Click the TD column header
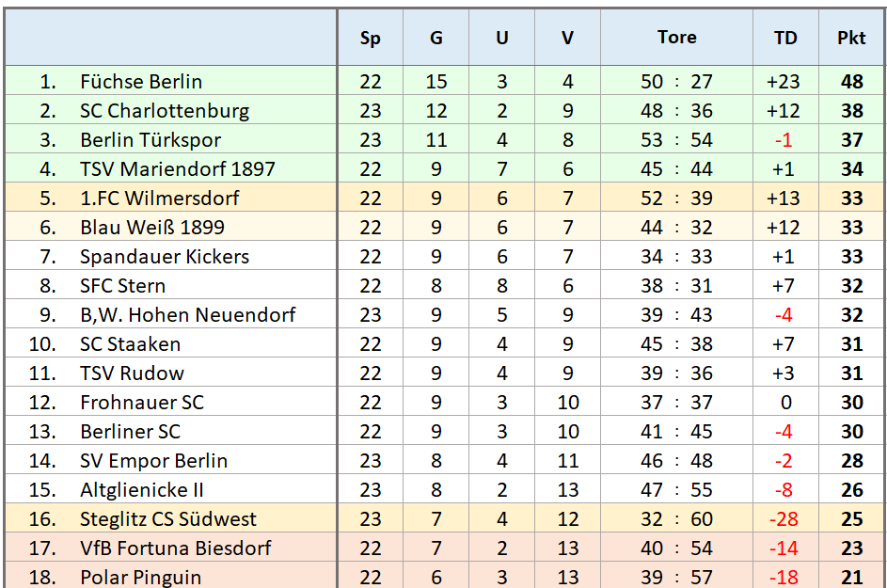The height and width of the screenshot is (588, 887). [x=785, y=38]
